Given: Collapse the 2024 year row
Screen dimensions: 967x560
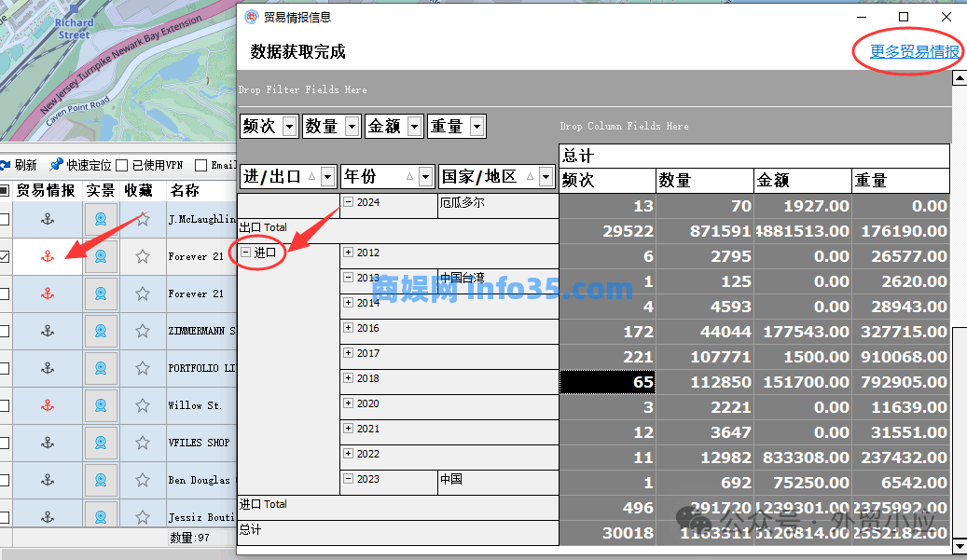Looking at the screenshot, I should 349,202.
